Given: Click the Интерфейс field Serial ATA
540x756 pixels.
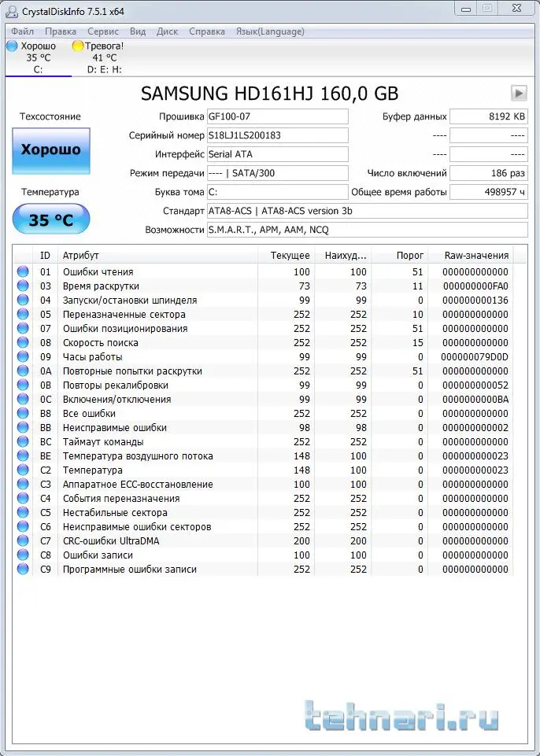Looking at the screenshot, I should click(278, 154).
